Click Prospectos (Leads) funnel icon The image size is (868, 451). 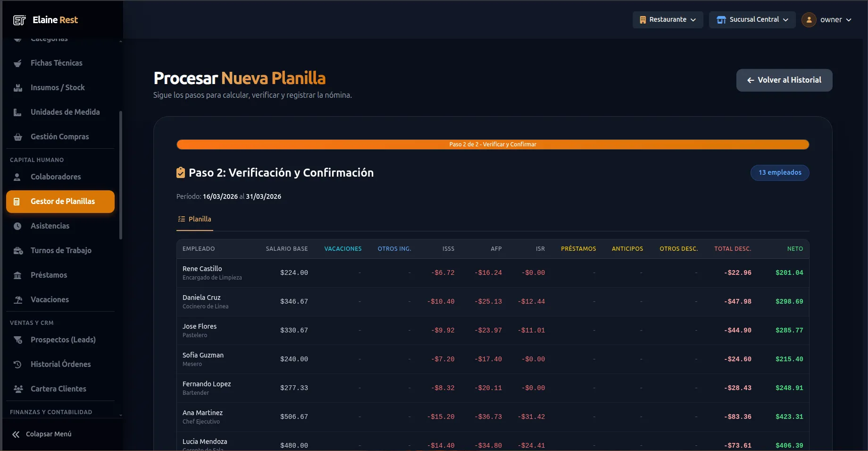click(x=18, y=340)
